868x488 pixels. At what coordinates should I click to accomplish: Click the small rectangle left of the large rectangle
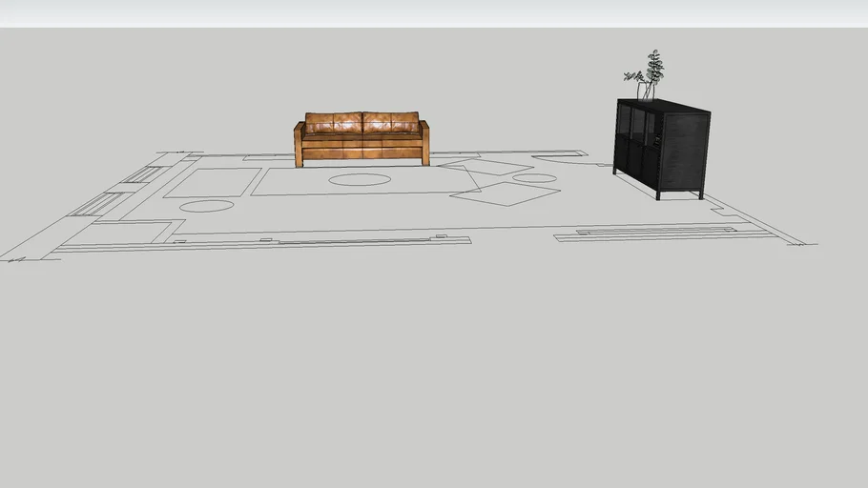212,182
